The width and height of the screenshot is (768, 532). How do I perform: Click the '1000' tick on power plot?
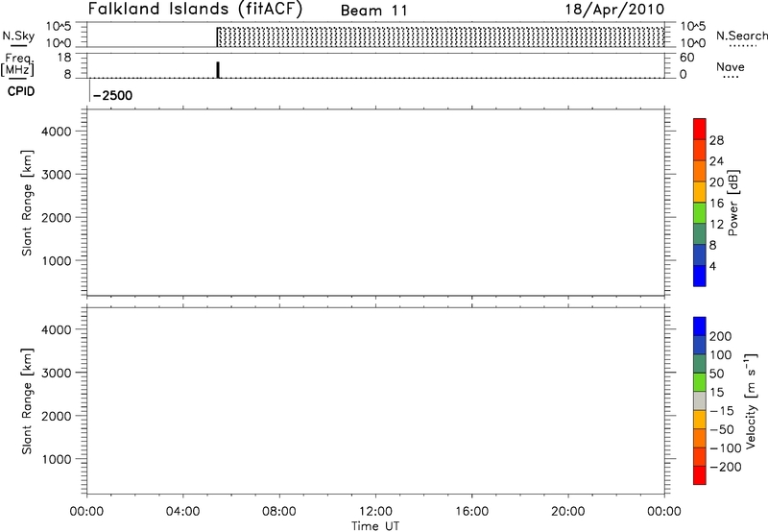(x=57, y=260)
